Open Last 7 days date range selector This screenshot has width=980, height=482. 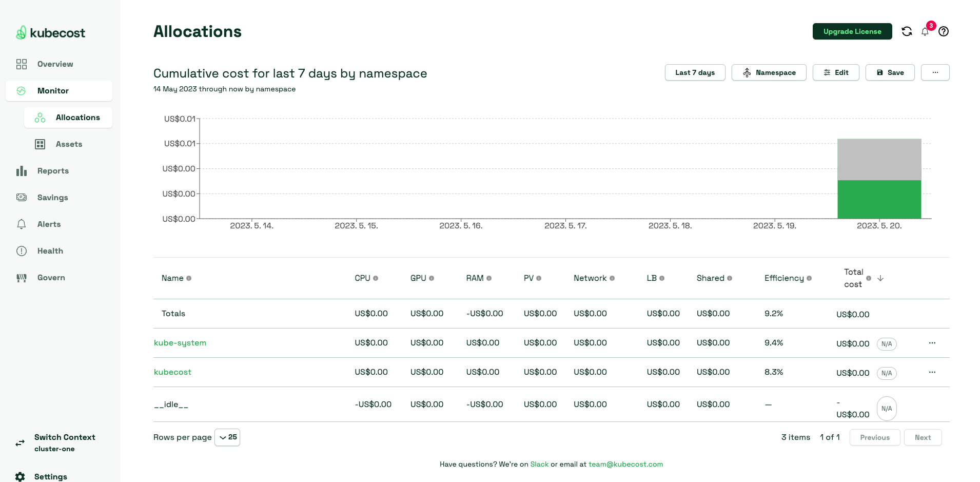coord(695,72)
